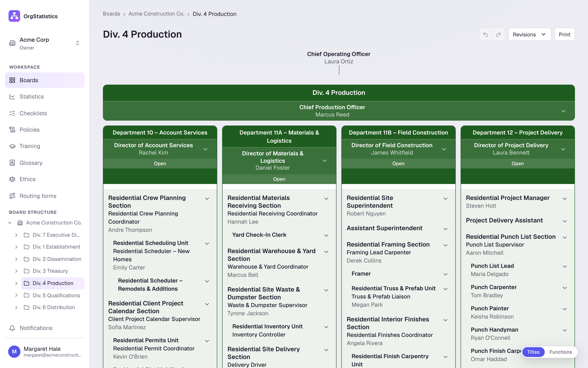The image size is (588, 368).
Task: Click the redo arrow icon
Action: click(498, 35)
